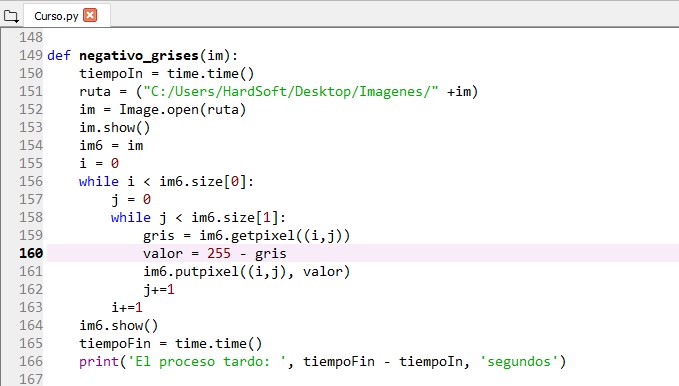Click inside the Imagenes path string
This screenshot has height=386, width=679.
291,91
